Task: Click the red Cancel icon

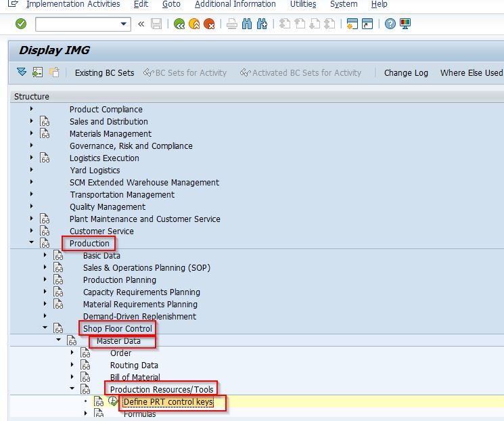Action: click(209, 24)
